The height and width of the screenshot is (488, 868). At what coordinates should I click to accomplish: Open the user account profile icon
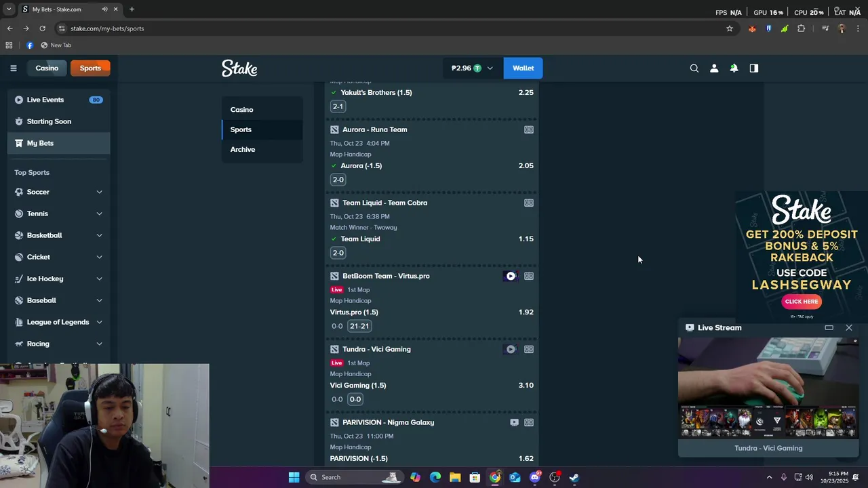point(714,68)
